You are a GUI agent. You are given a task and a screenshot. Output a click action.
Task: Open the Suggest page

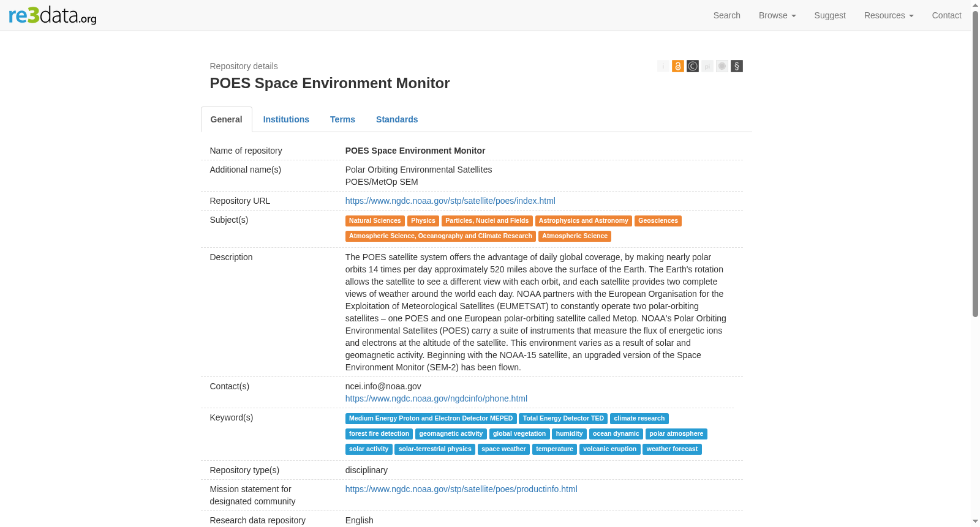pos(830,15)
